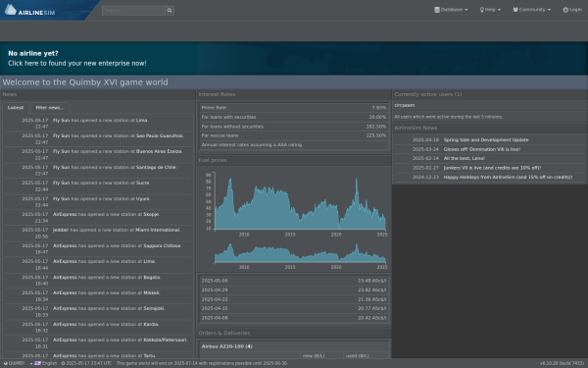This screenshot has width=588, height=368.
Task: Click the 2025-04-15 fuel price row
Action: [294, 308]
